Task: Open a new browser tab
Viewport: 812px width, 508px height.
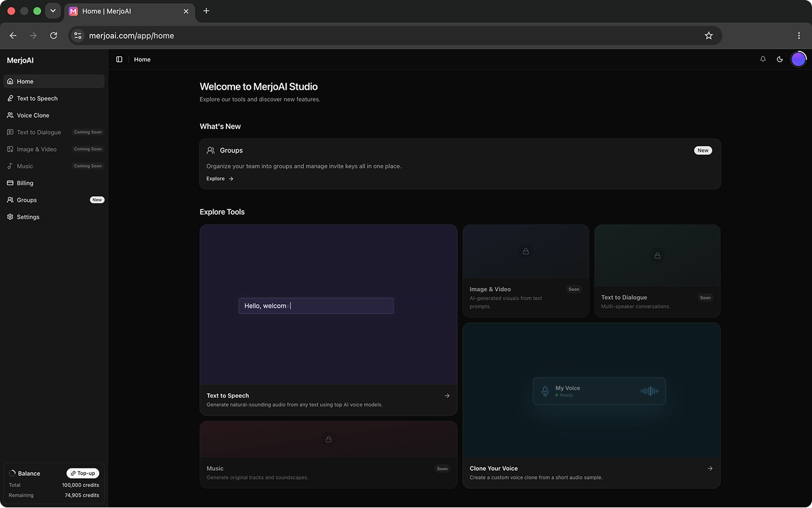Action: click(x=206, y=11)
